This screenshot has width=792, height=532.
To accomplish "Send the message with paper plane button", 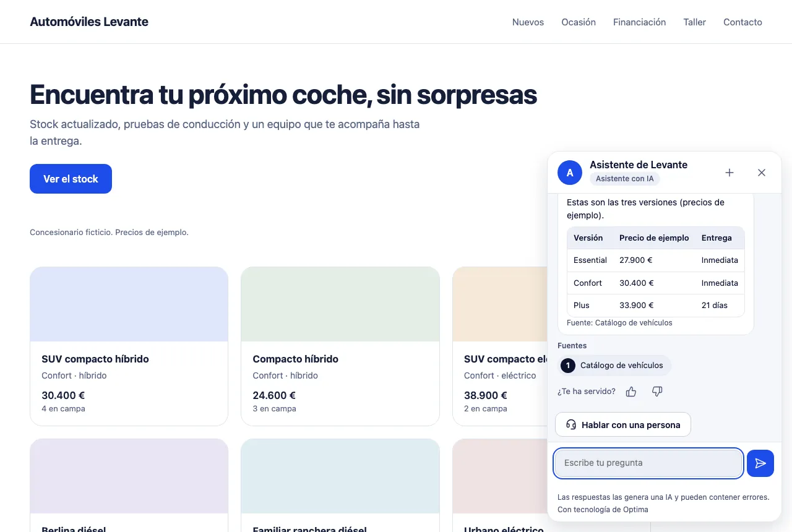I will click(760, 463).
